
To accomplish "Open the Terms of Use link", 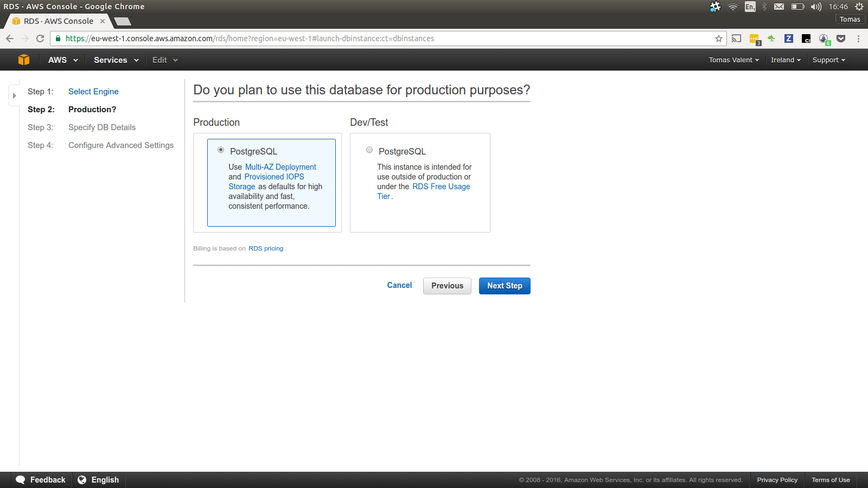I will point(831,480).
